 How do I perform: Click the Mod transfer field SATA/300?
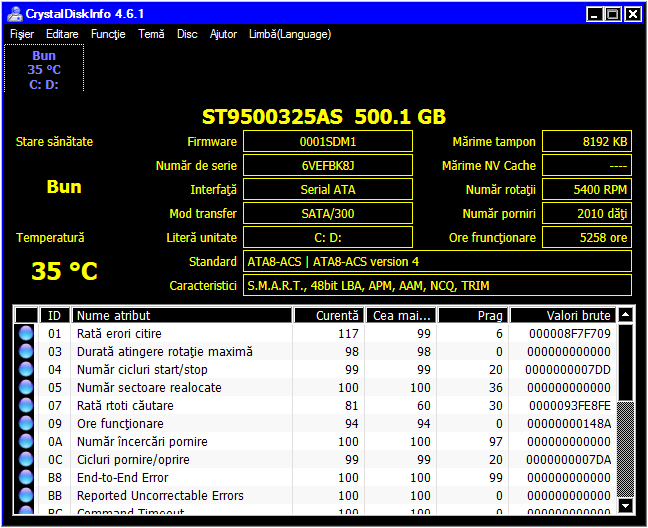coord(328,214)
